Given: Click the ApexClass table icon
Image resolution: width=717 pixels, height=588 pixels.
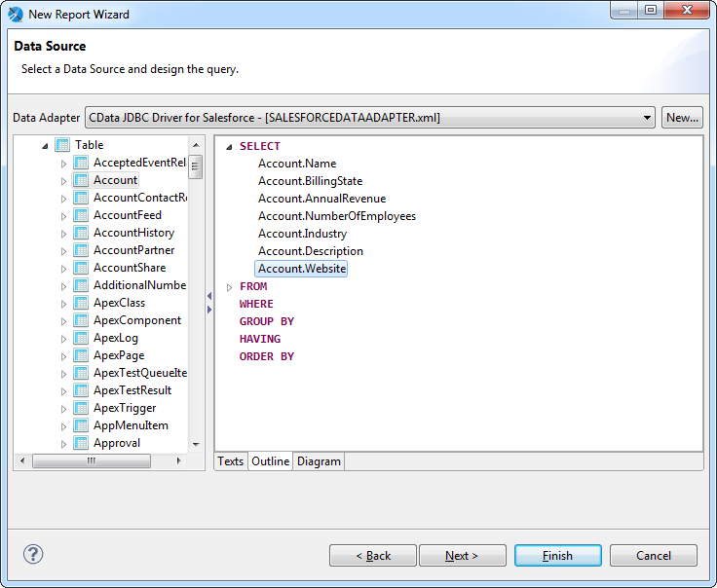Looking at the screenshot, I should click(81, 303).
